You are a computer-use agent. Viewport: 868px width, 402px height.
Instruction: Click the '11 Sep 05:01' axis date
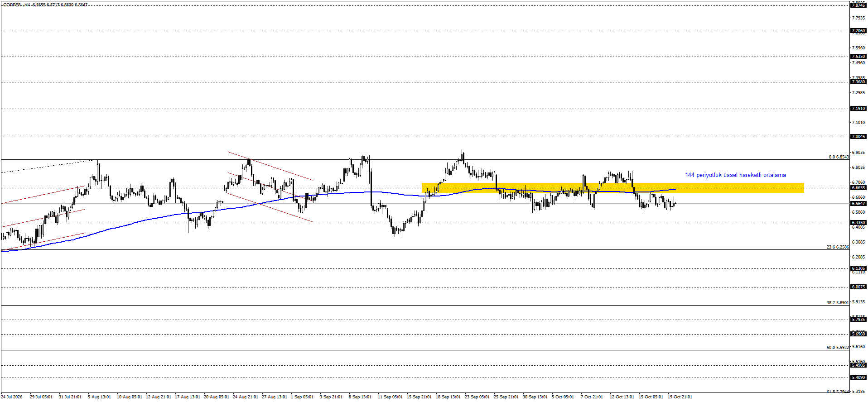[390, 397]
